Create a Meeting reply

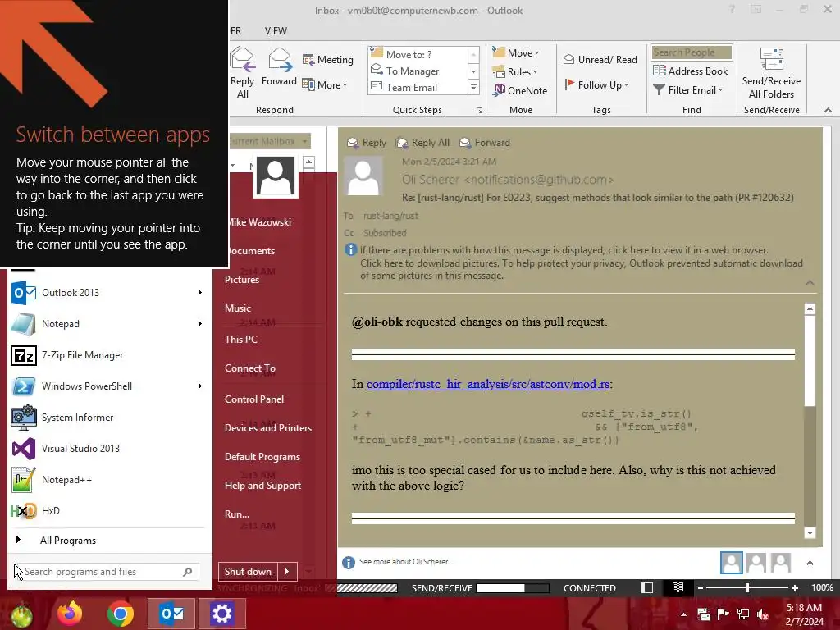point(328,59)
